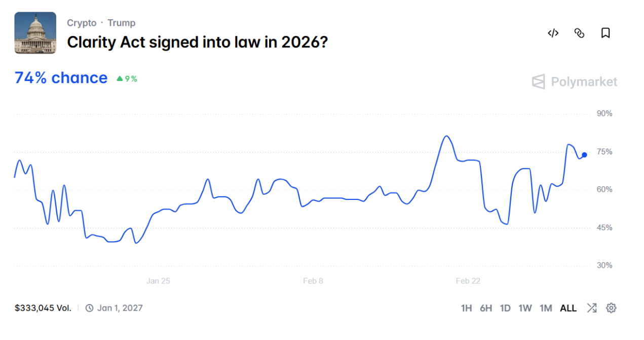Select the ALL time range
The image size is (644, 340).
pos(568,308)
